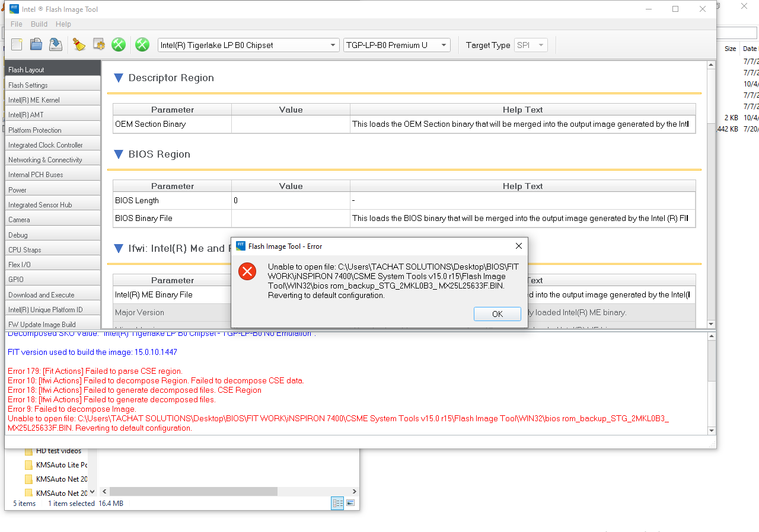Screen dimensions: 759x532
Task: Click the red error icon in dialog
Action: point(247,271)
